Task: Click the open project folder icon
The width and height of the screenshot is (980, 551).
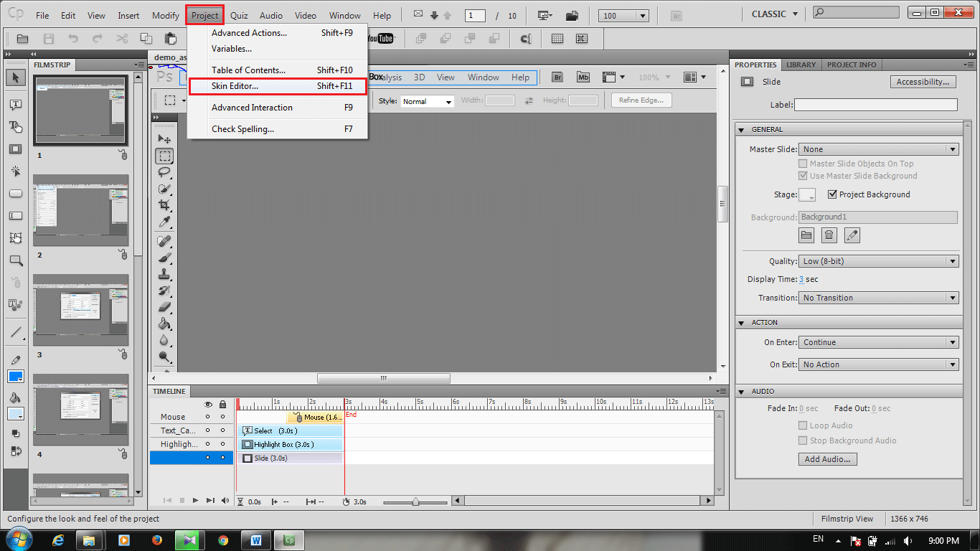Action: [23, 39]
